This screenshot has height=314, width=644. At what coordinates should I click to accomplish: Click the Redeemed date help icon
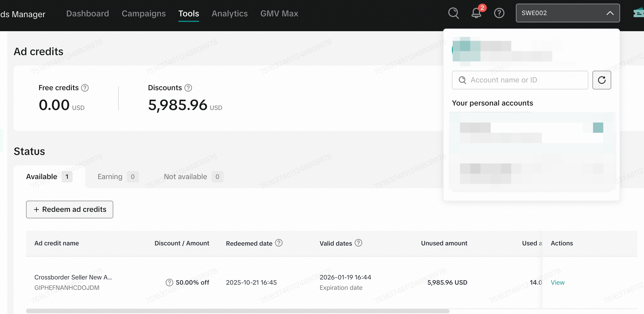click(279, 243)
